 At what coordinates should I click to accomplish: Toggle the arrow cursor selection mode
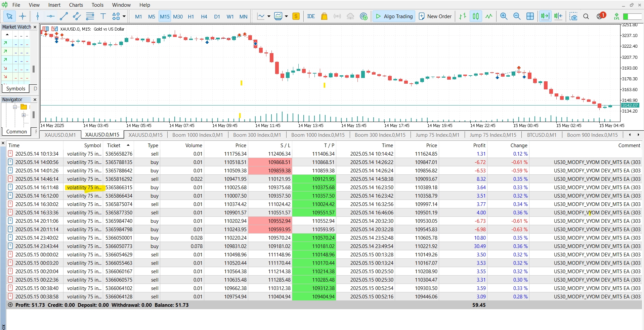9,16
